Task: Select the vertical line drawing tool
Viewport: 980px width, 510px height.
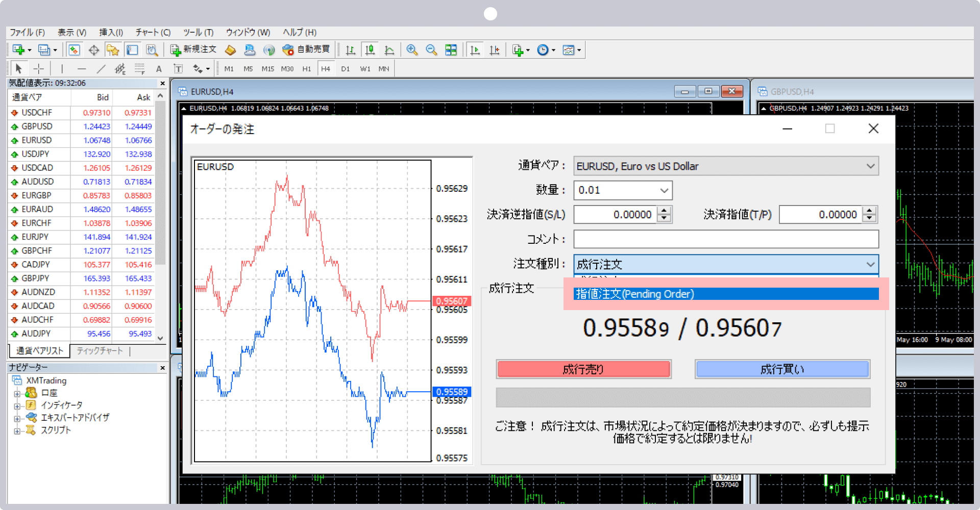Action: [62, 68]
